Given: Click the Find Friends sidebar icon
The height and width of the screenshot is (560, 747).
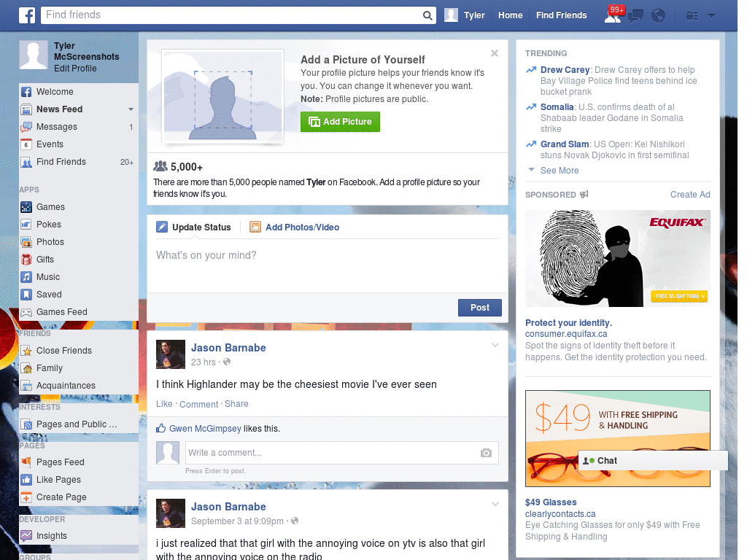Looking at the screenshot, I should (26, 162).
